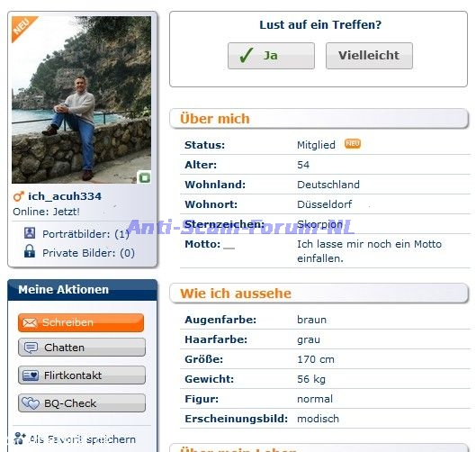Click the green checkmark icon beside Ja
This screenshot has height=452, width=476.
(247, 56)
